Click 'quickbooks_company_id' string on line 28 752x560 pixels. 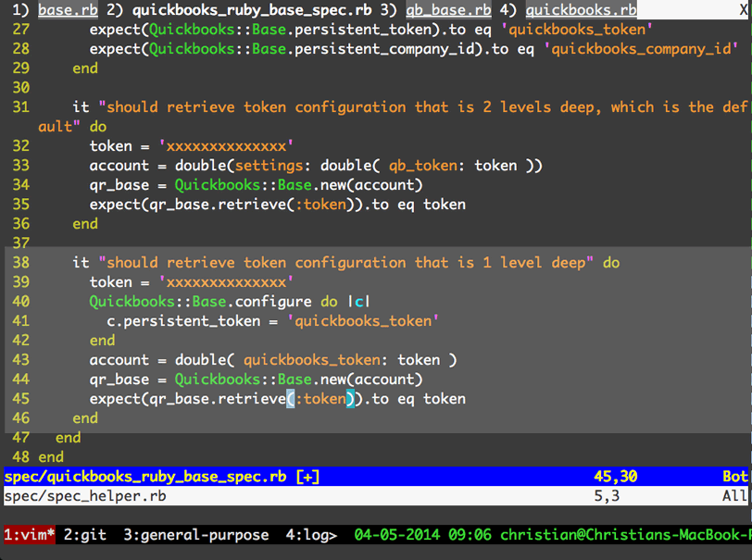pyautogui.click(x=641, y=48)
